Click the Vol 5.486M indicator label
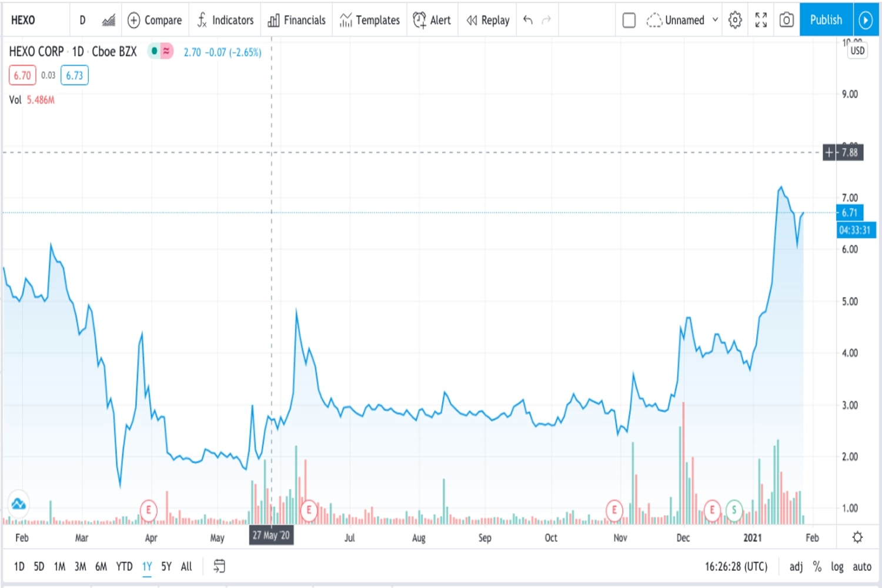The width and height of the screenshot is (882, 588). (32, 100)
